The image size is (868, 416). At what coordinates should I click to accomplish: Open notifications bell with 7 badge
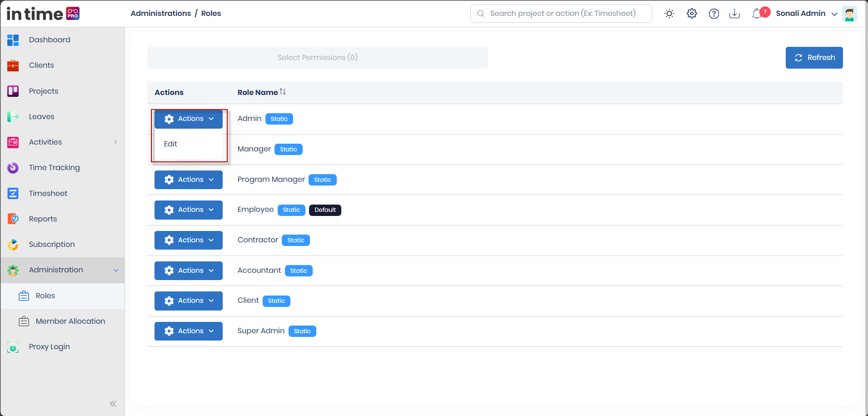760,13
